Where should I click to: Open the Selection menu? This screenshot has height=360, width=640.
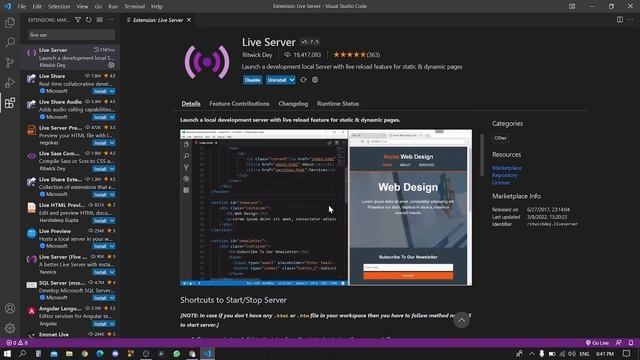[x=59, y=7]
